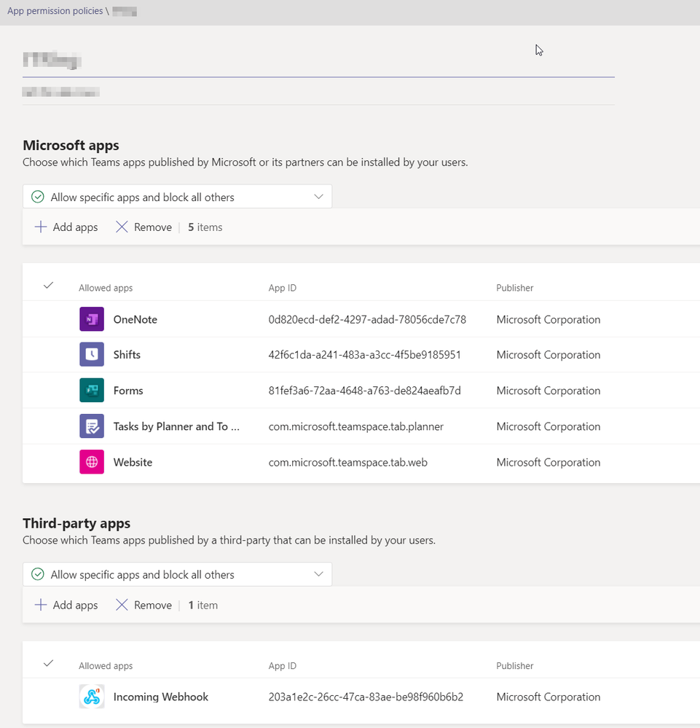The image size is (700, 728).
Task: Click App ID com.microsoft.teamspace.tab.web
Action: click(347, 462)
